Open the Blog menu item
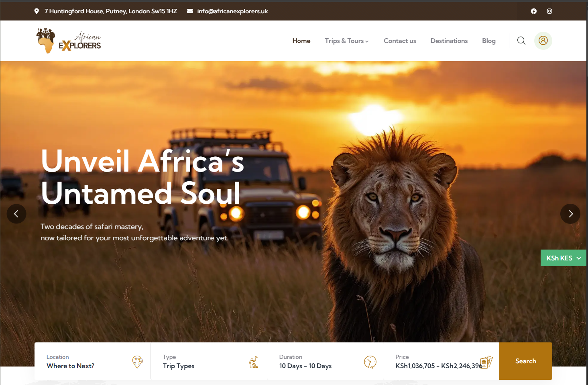This screenshot has width=588, height=385. 489,41
